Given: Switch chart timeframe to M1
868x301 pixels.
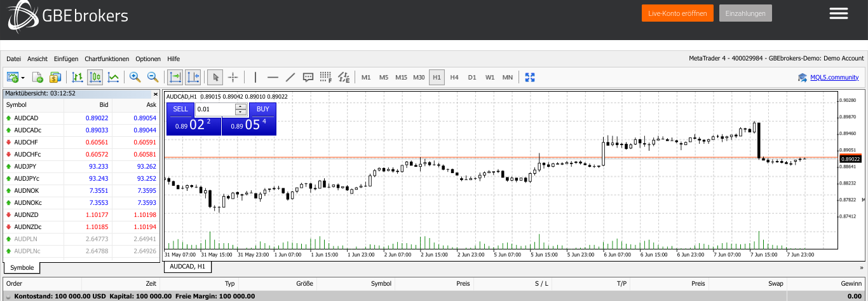Looking at the screenshot, I should click(366, 78).
